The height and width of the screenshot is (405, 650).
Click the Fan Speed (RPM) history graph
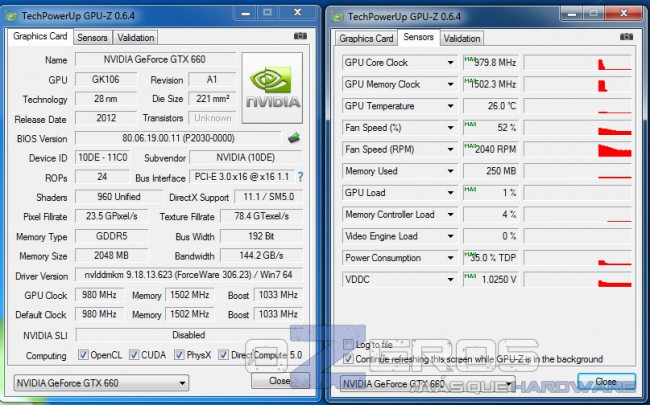577,149
